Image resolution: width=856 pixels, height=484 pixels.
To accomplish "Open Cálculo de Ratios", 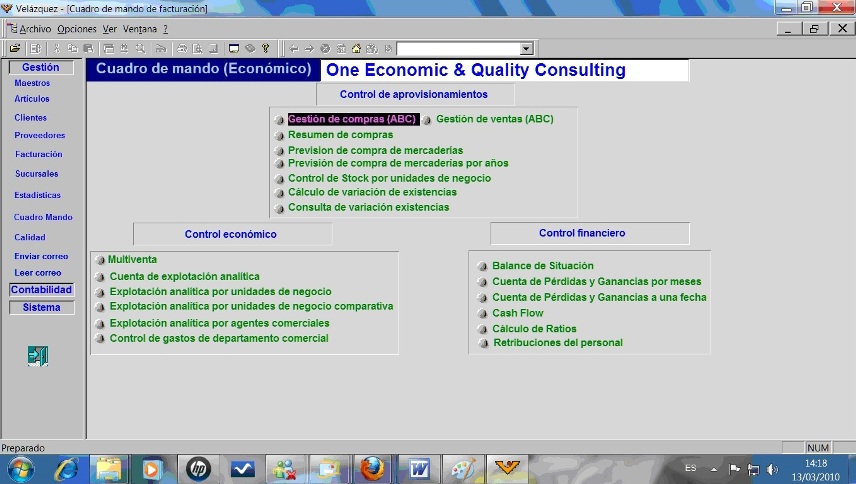I will point(534,329).
